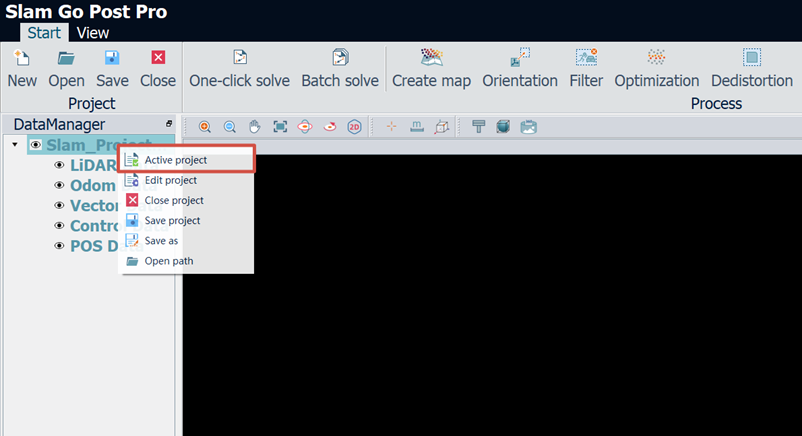Click the T-shaped top view icon
The height and width of the screenshot is (436, 802).
click(478, 126)
